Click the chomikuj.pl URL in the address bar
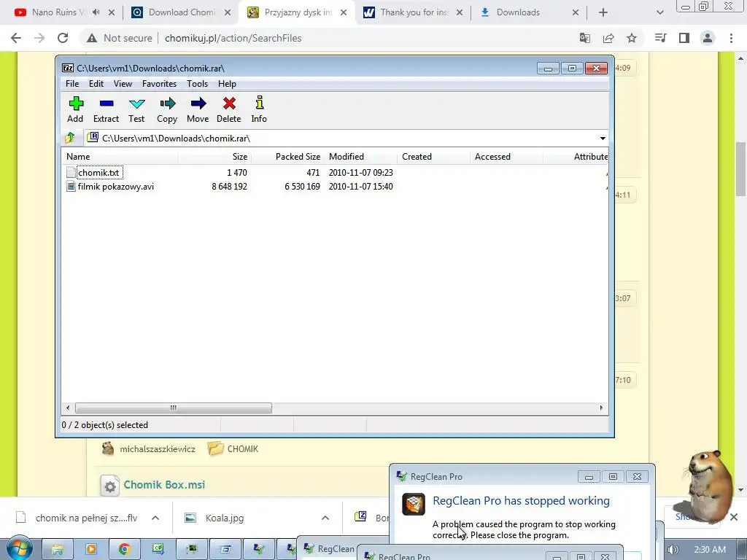 click(233, 38)
